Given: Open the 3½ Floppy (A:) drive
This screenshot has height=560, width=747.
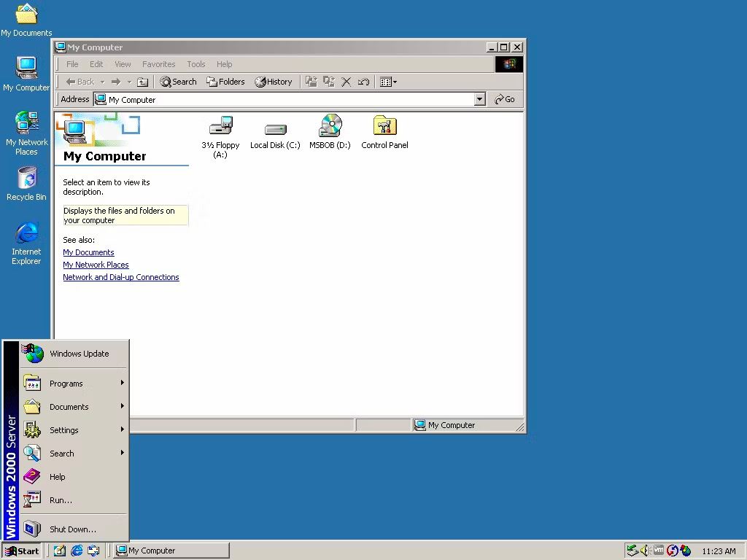Looking at the screenshot, I should (x=220, y=125).
